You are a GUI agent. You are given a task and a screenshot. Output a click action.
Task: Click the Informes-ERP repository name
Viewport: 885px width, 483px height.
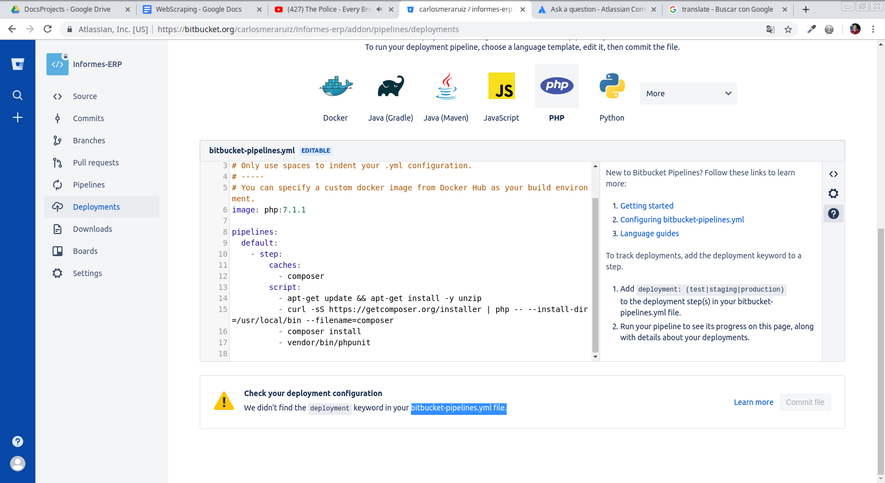point(97,64)
